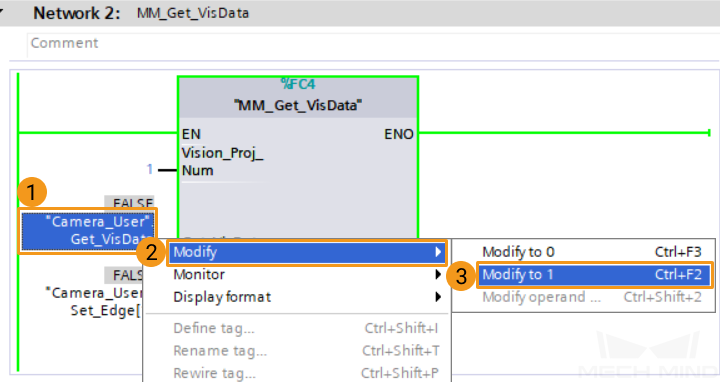
Task: Click MM_Get_VisData network title text
Action: coord(193,13)
